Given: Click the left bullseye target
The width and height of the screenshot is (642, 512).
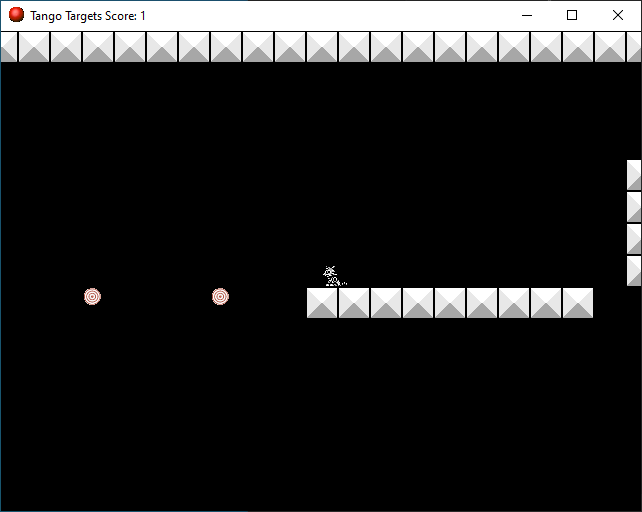Looking at the screenshot, I should (93, 297).
